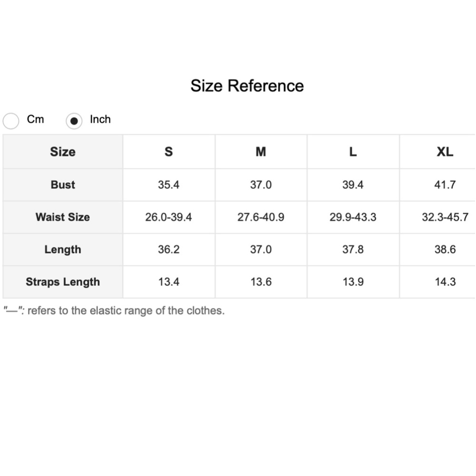Viewport: 476px width, 476px height.
Task: Select the Cm radio button
Action: (11, 121)
